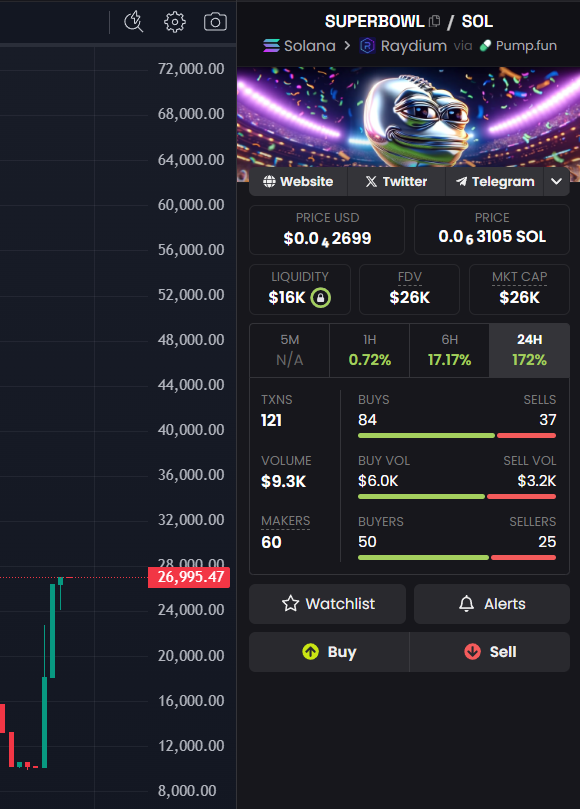Click the buys versus sells ratio bar
The height and width of the screenshot is (809, 580).
click(x=457, y=436)
